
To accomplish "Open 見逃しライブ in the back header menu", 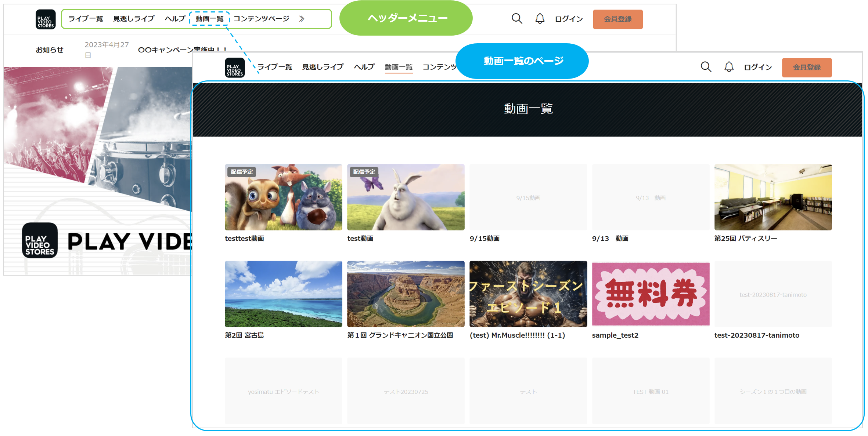I will tap(134, 19).
